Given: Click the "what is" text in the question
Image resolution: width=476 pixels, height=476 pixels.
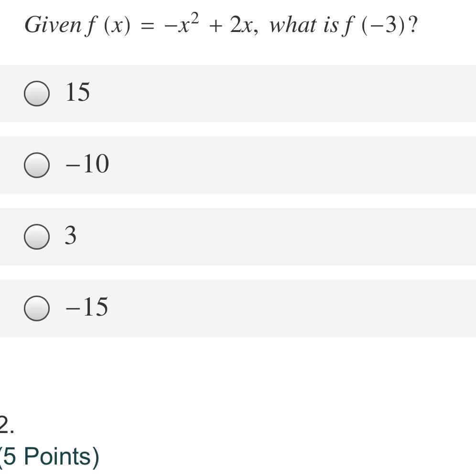Looking at the screenshot, I should (x=303, y=25).
